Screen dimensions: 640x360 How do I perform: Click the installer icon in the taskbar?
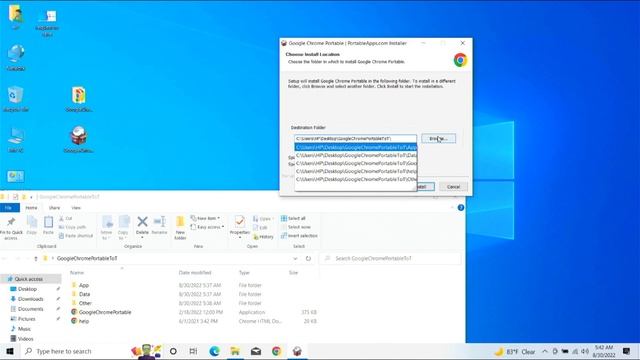[297, 351]
